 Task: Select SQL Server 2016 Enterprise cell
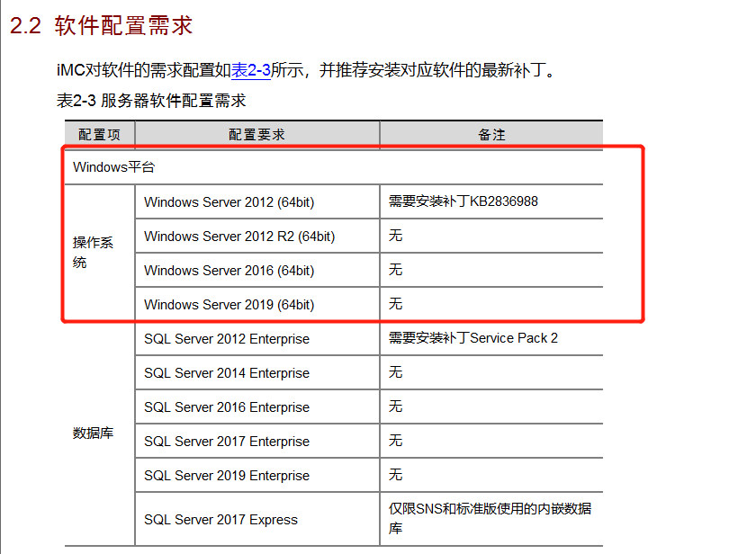[257, 407]
